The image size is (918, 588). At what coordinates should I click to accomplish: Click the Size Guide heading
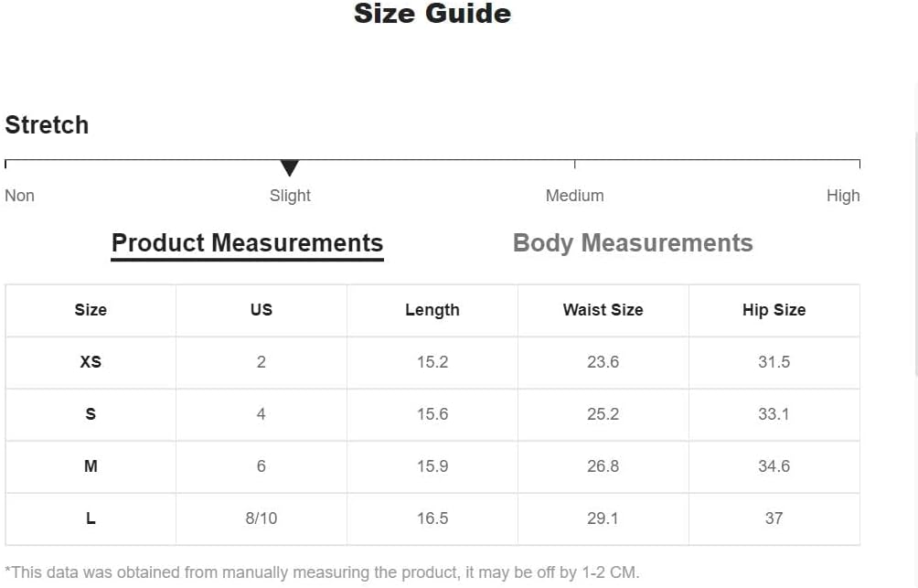(432, 13)
